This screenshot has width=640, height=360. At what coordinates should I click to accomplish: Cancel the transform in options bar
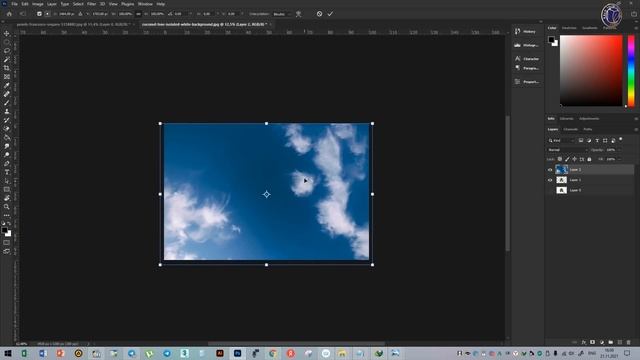click(x=319, y=14)
